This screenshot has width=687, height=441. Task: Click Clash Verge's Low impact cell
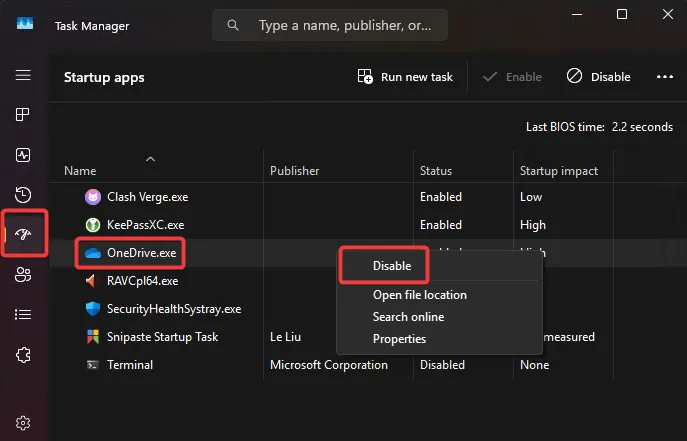[531, 197]
